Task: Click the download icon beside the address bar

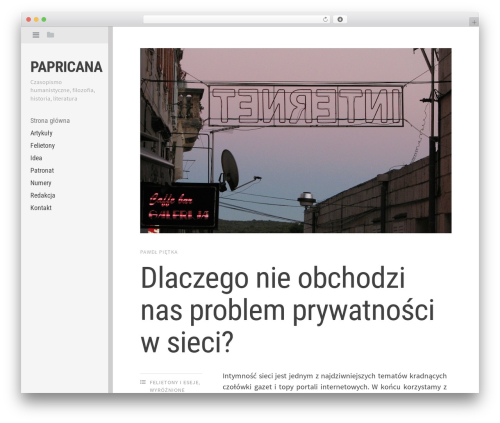Action: (340, 19)
